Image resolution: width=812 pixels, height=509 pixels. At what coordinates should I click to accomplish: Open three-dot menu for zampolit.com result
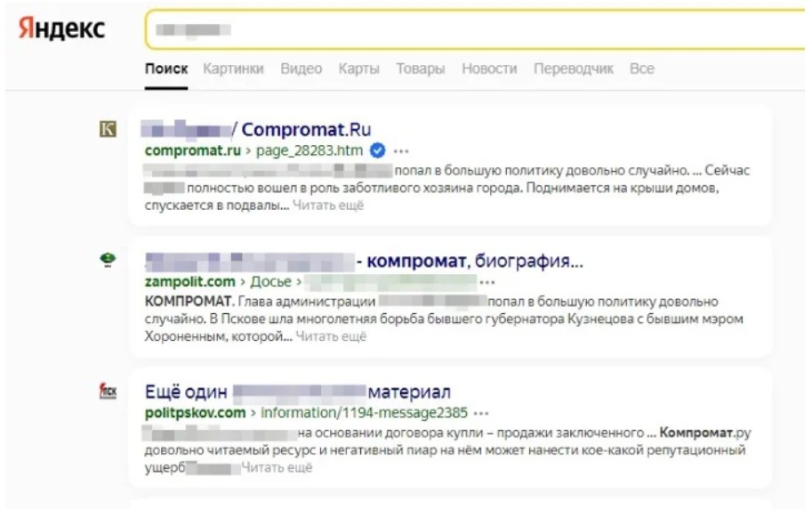coord(486,282)
